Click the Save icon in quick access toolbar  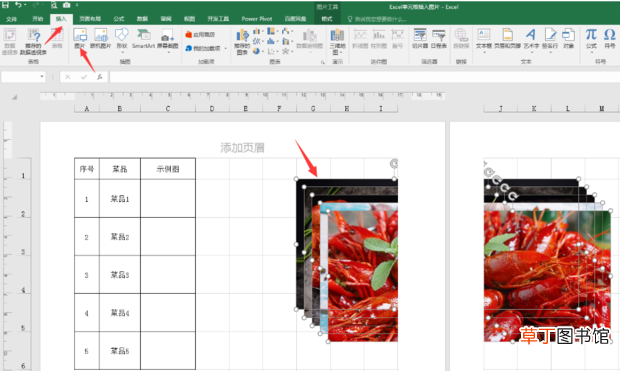click(6, 5)
